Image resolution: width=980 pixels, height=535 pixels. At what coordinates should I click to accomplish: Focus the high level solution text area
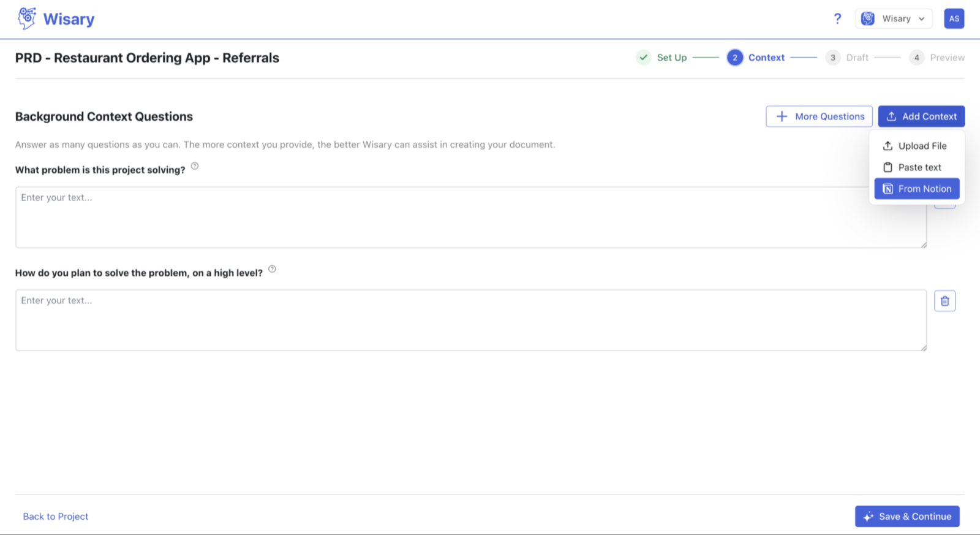click(471, 321)
